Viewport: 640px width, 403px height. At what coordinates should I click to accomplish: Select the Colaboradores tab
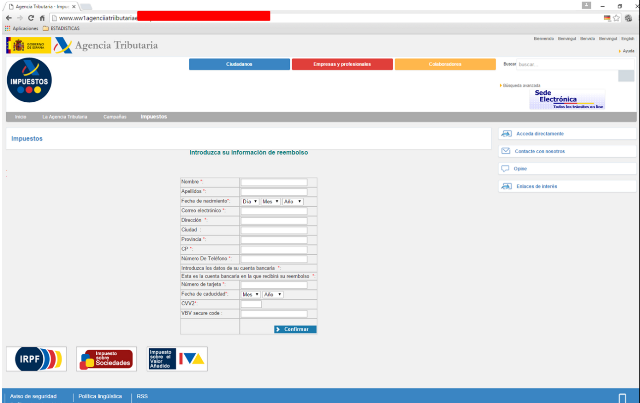click(x=445, y=64)
